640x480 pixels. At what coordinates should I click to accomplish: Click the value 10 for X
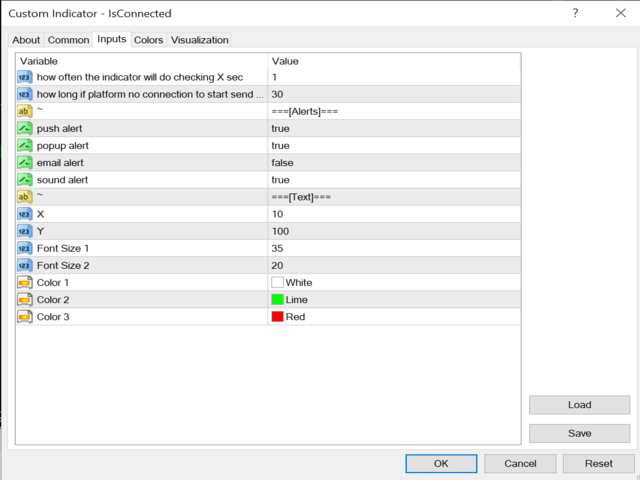click(x=277, y=214)
